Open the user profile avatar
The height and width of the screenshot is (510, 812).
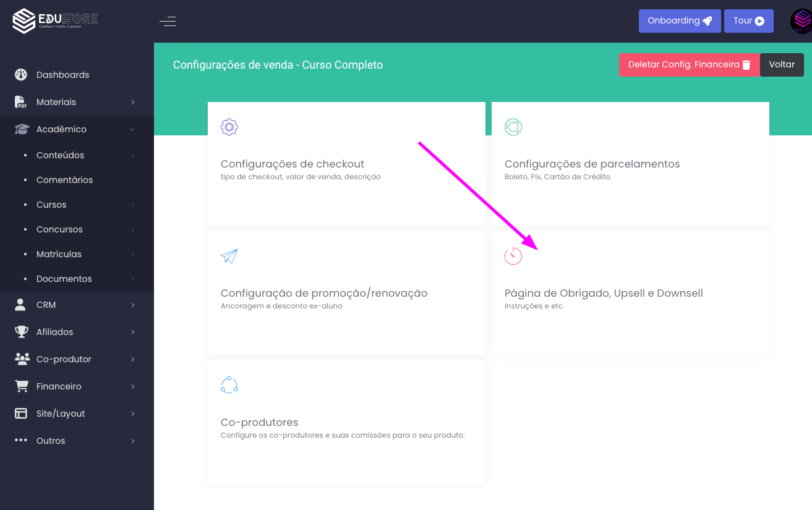pos(801,22)
